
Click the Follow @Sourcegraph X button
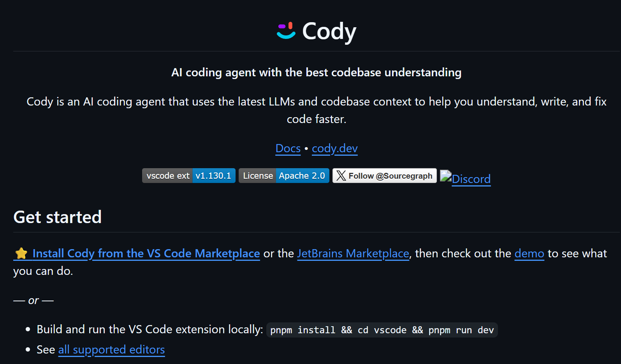click(x=385, y=176)
